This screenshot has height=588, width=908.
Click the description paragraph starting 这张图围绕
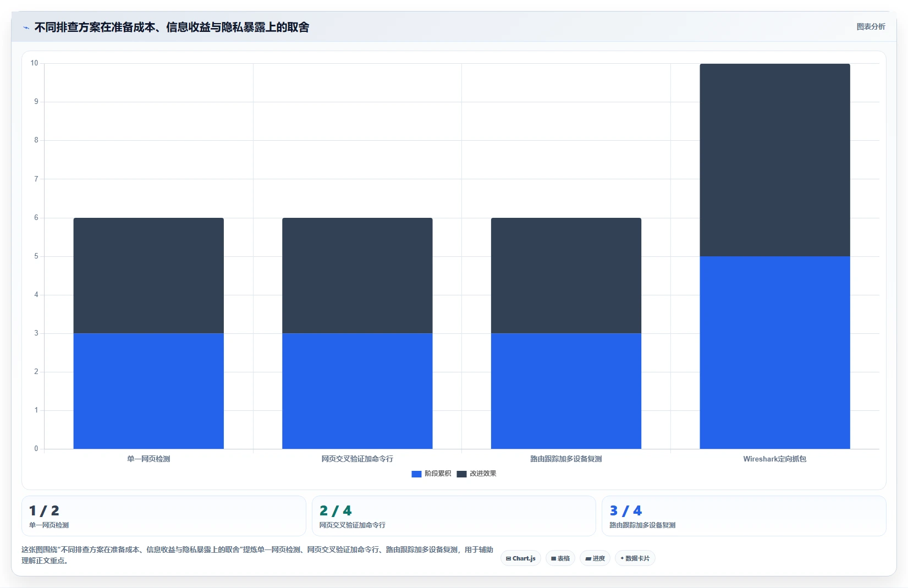tap(257, 555)
